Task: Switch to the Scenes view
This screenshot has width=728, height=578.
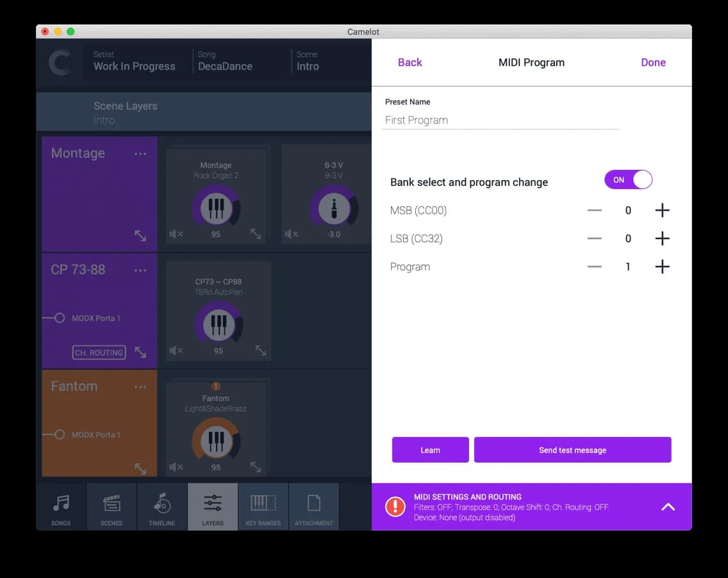Action: pyautogui.click(x=112, y=506)
